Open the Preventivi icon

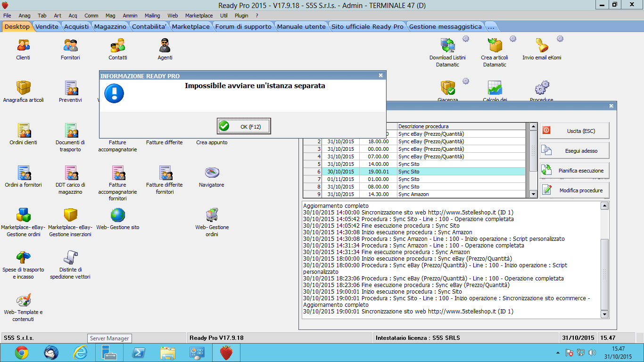[x=70, y=88]
